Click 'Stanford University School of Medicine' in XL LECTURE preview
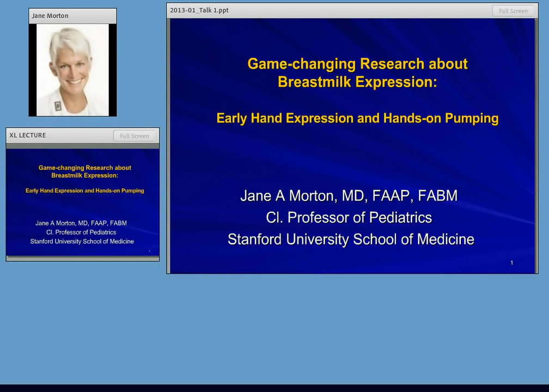This screenshot has height=392, width=549. 82,242
